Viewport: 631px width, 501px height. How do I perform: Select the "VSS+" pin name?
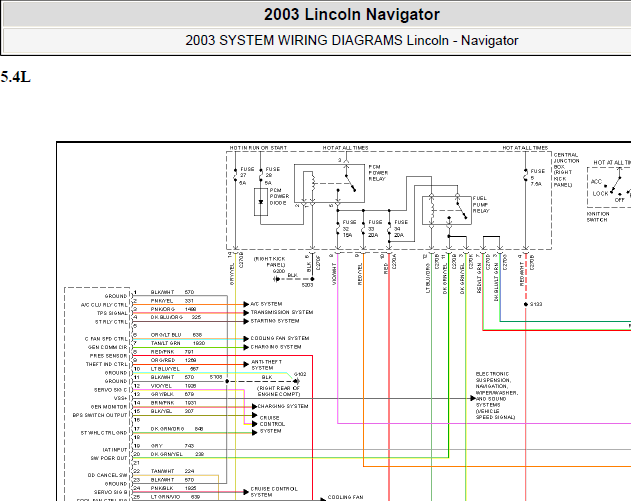click(x=120, y=398)
